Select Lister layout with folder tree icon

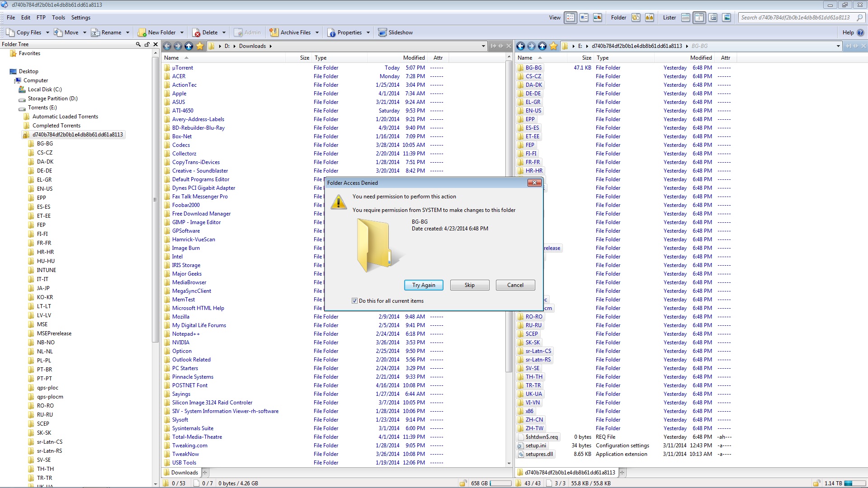[x=713, y=18]
